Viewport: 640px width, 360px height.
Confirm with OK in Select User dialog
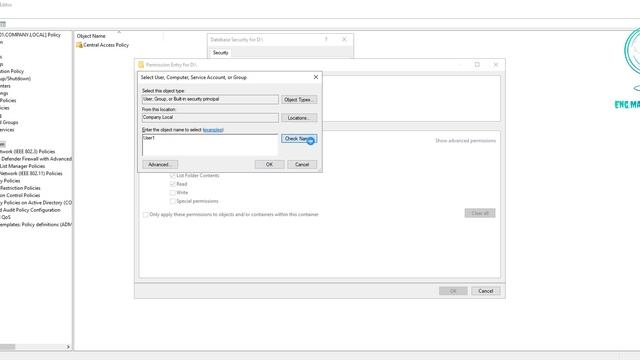pyautogui.click(x=269, y=164)
